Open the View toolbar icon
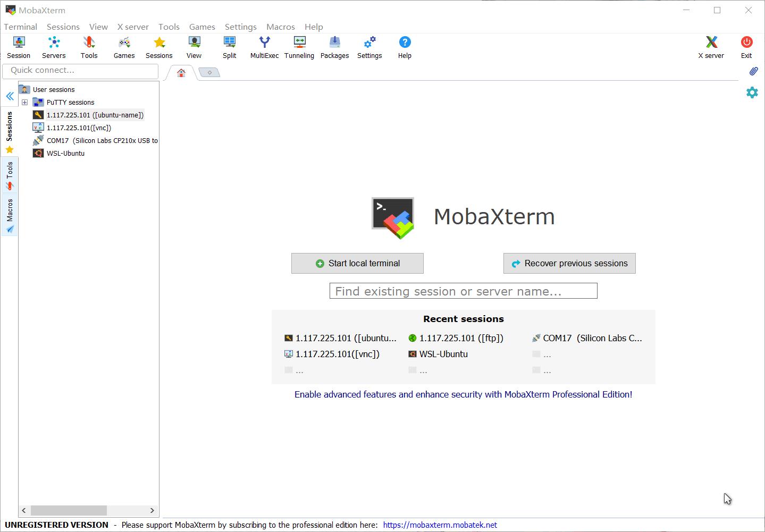 194,47
